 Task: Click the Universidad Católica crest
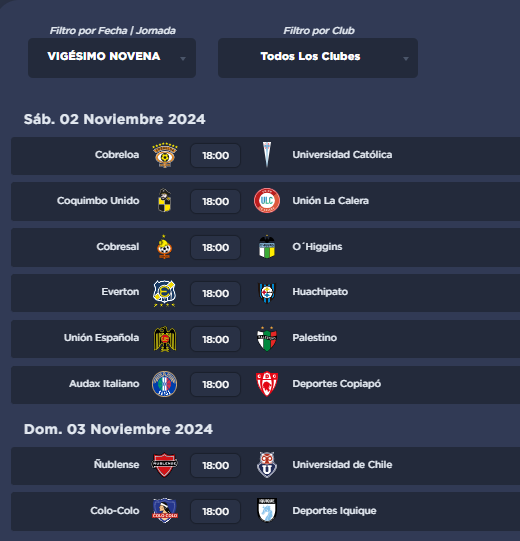(267, 155)
